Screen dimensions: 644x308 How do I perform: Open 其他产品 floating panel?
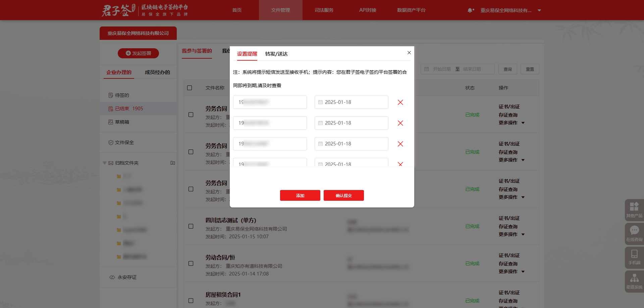point(634,210)
